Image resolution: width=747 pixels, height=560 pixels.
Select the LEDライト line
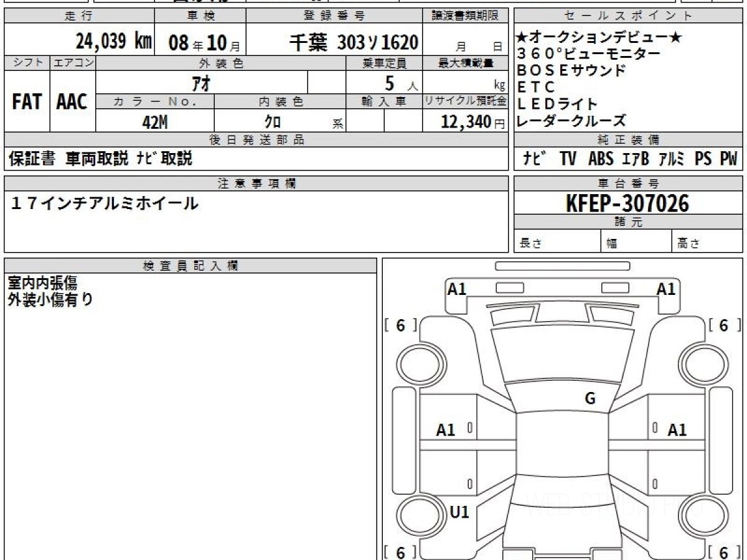pos(557,105)
